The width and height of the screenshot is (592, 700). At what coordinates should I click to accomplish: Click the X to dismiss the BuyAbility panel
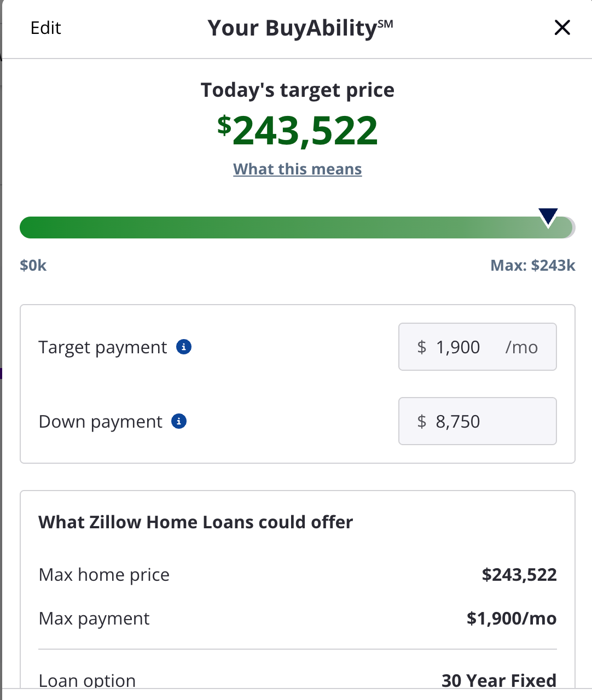(562, 27)
